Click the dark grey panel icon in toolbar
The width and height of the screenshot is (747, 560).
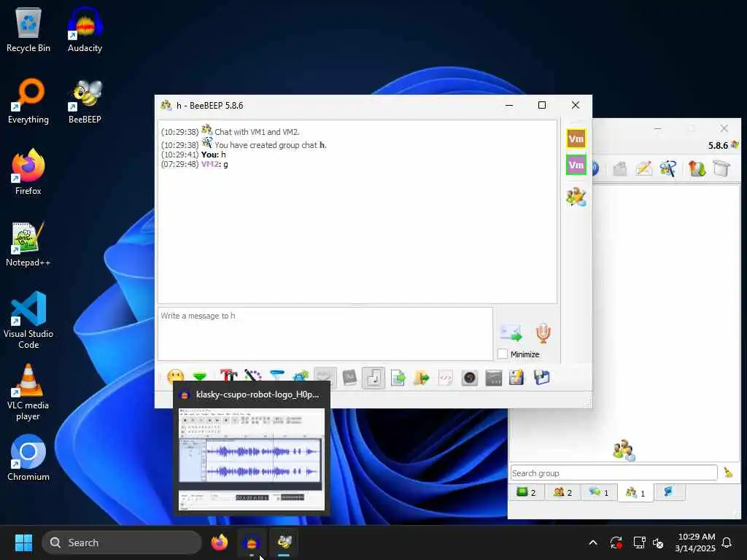point(494,378)
